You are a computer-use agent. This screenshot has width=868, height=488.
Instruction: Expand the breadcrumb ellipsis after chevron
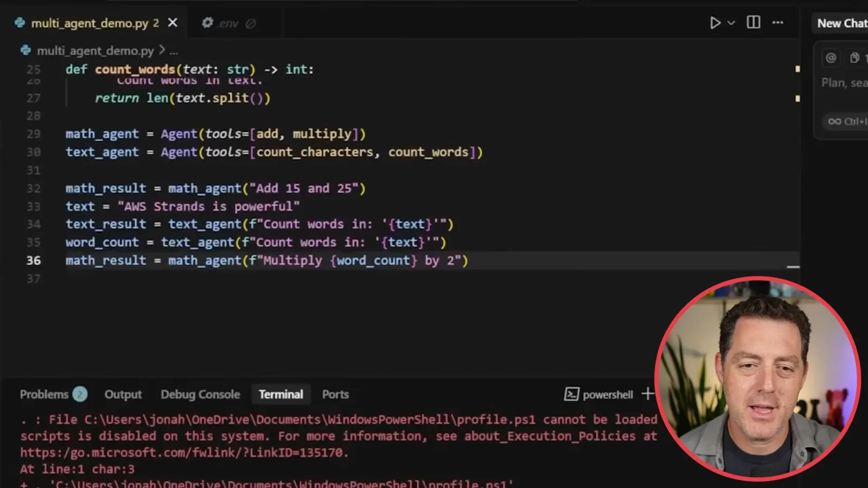pyautogui.click(x=174, y=52)
